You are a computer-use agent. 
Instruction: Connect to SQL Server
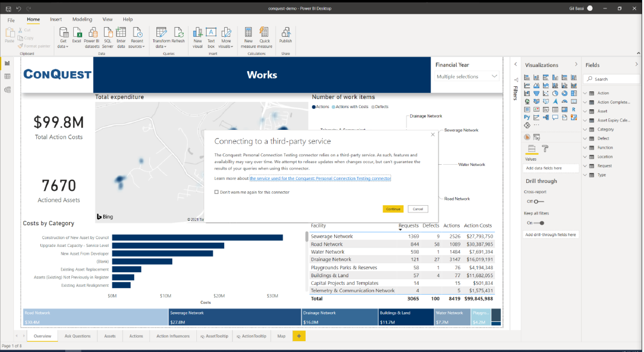(x=108, y=33)
